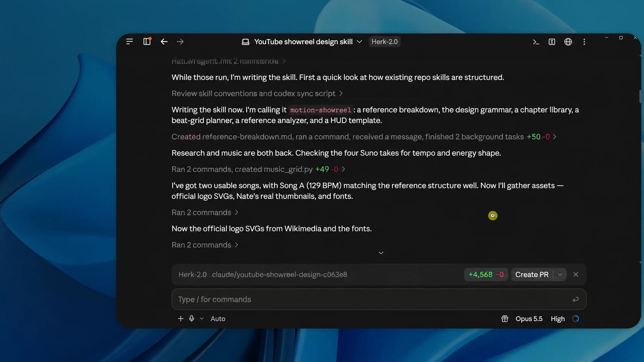Select the Opus 5.5 model selector
Viewport: 644px width, 362px height.
pos(529,319)
